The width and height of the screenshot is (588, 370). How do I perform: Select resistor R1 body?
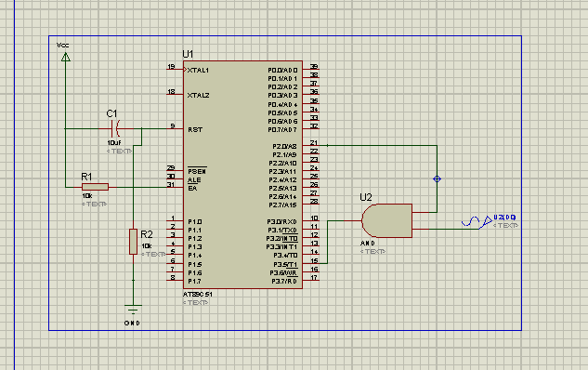(x=95, y=187)
